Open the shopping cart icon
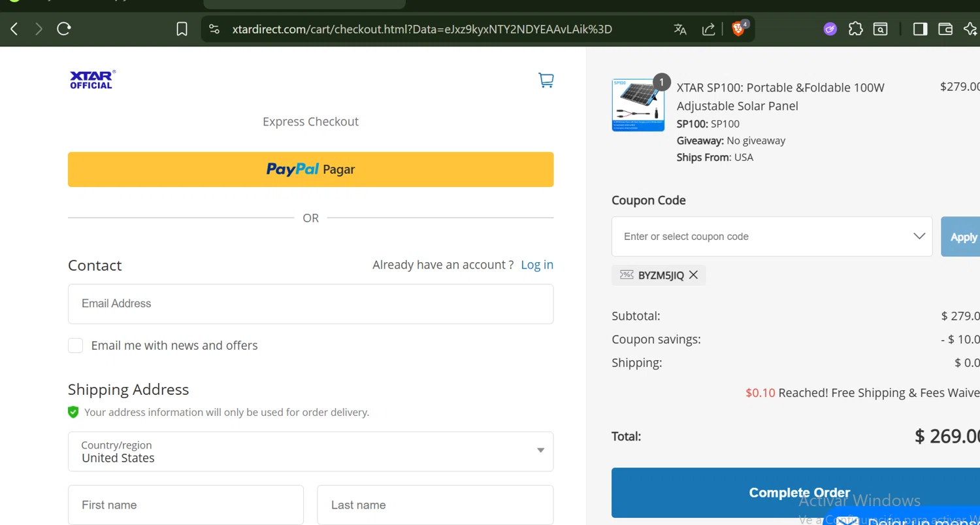Screen dimensions: 980x525 point(546,80)
